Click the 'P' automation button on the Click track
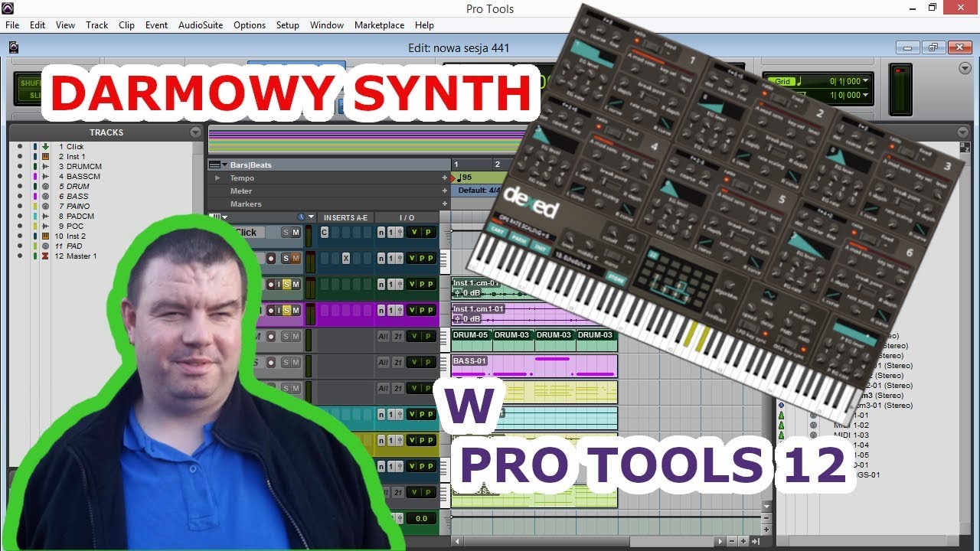 (428, 232)
